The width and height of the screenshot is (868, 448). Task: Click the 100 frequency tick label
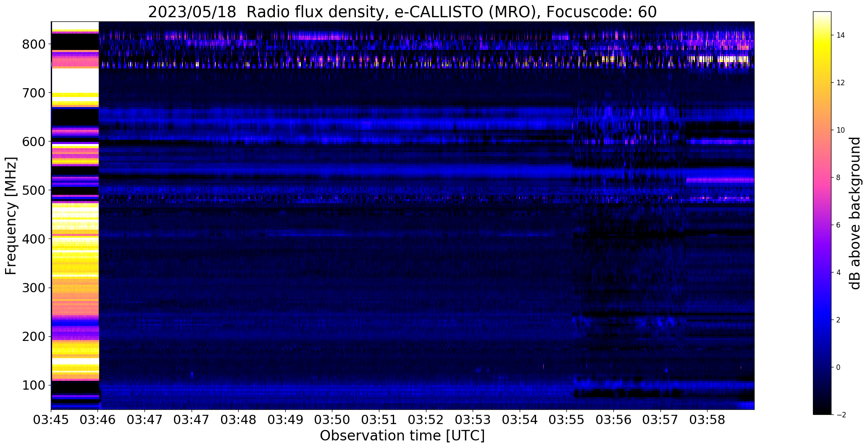[33, 385]
